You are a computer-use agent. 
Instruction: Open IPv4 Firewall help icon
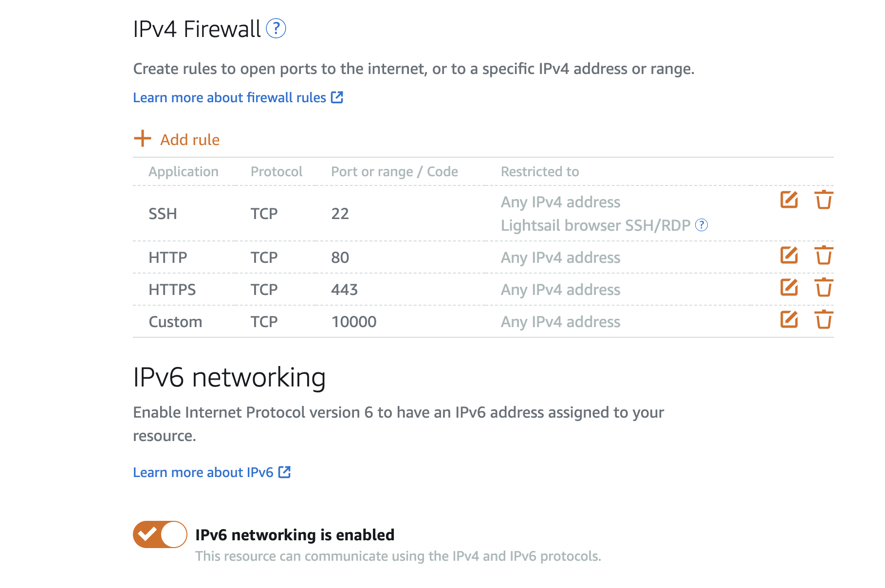tap(276, 29)
